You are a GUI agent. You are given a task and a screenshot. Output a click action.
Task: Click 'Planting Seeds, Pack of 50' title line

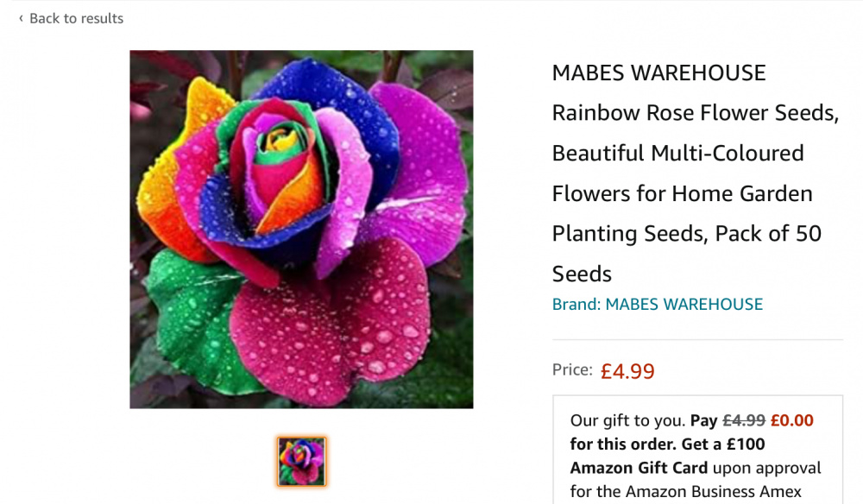[x=686, y=234]
